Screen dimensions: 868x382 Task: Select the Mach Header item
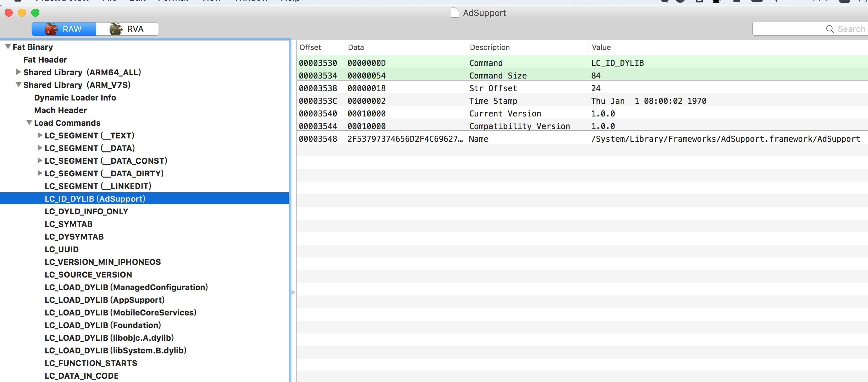(60, 110)
